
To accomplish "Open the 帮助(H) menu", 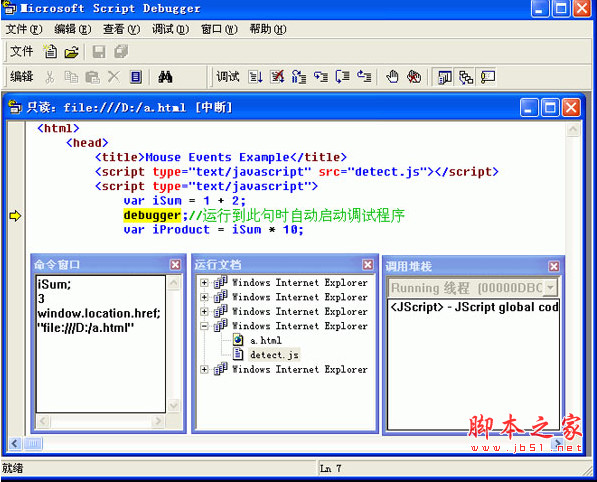I will (268, 29).
